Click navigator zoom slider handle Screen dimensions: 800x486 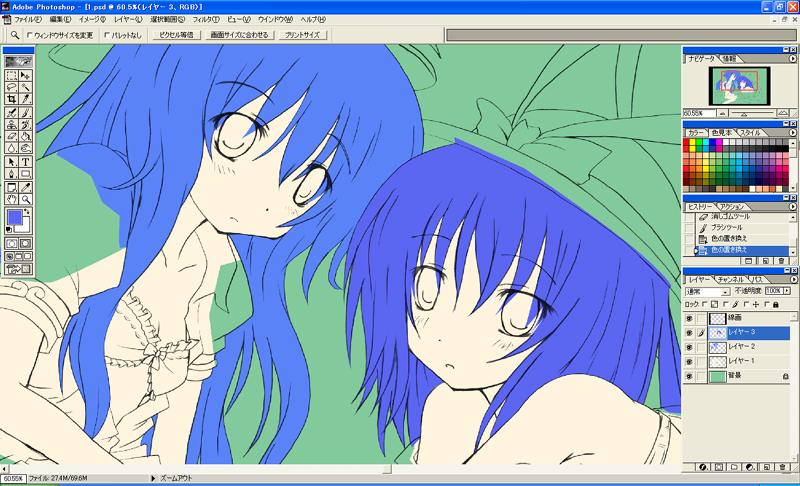coord(744,114)
